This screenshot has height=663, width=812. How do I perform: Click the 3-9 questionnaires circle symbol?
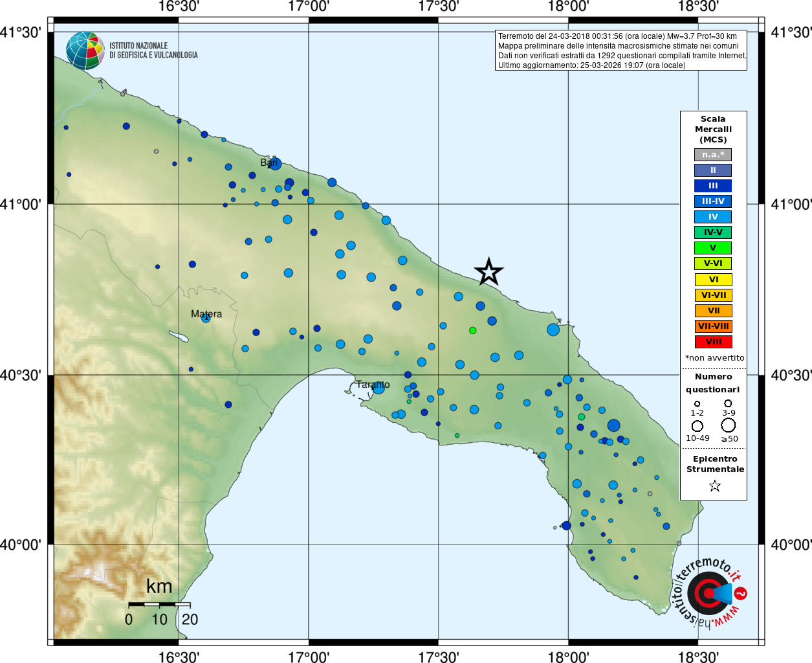728,403
